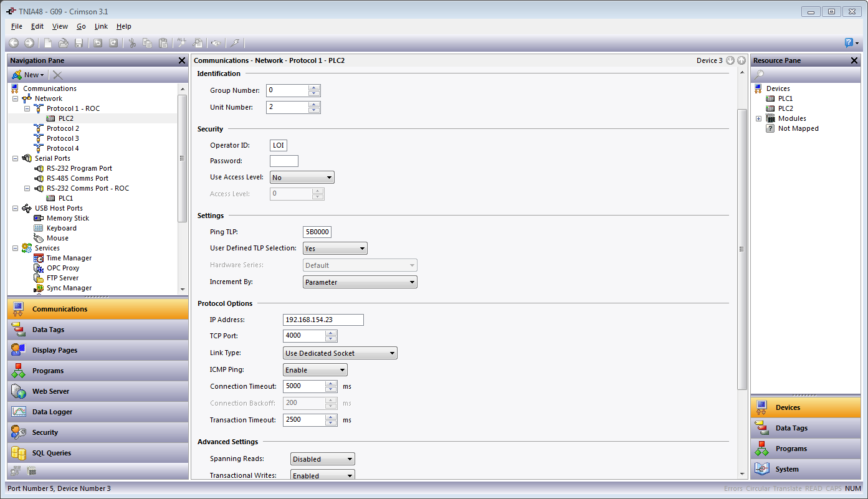Collapse the Serial Ports tree node
The height and width of the screenshot is (499, 868).
[15, 158]
